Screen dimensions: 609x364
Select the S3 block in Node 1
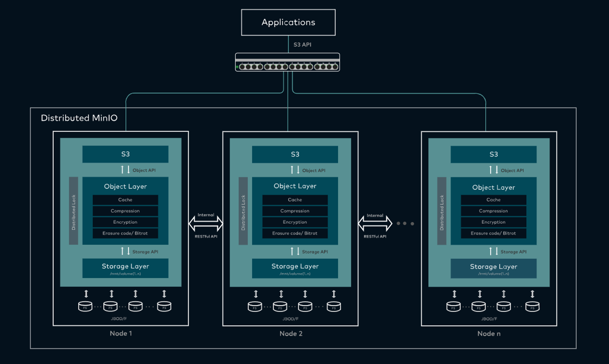[125, 154]
